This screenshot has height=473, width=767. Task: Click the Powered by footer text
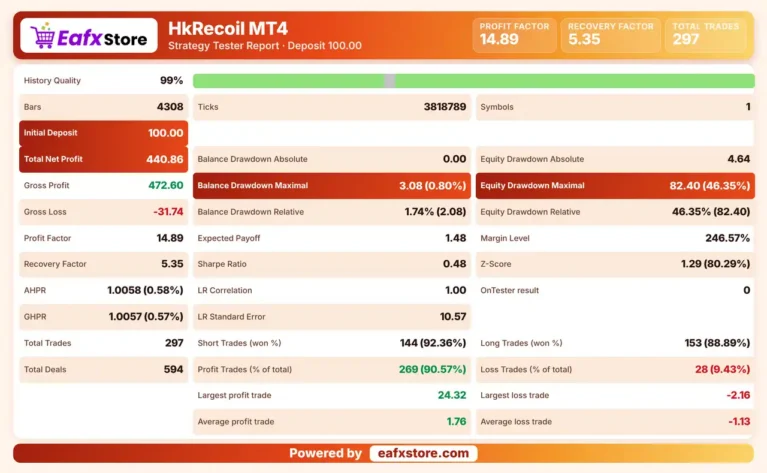(x=325, y=453)
